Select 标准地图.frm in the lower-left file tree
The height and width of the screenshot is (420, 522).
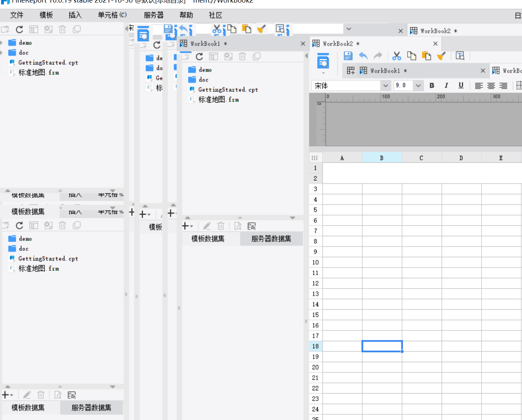click(39, 269)
